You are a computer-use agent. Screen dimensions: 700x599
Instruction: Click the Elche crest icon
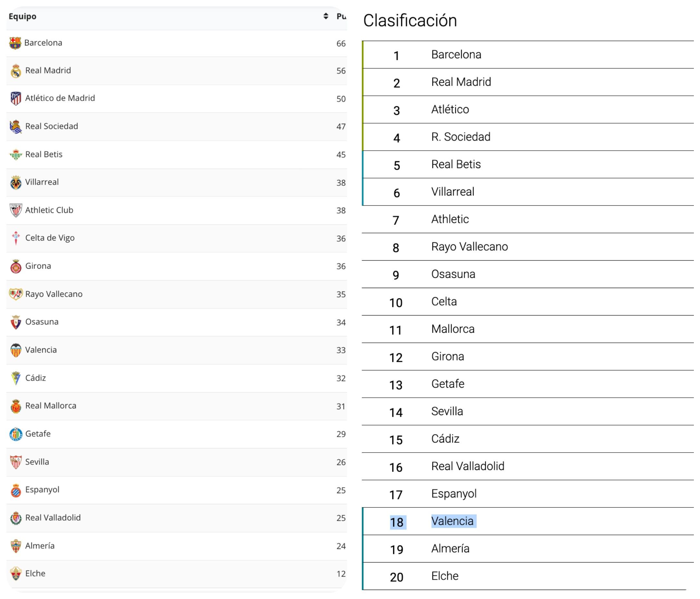(x=16, y=574)
